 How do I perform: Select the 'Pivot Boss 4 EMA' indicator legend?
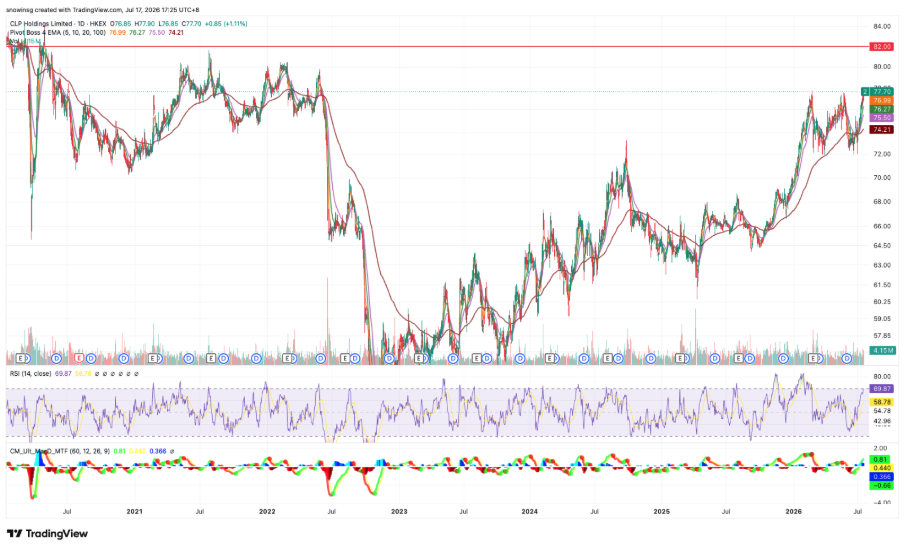pyautogui.click(x=57, y=33)
